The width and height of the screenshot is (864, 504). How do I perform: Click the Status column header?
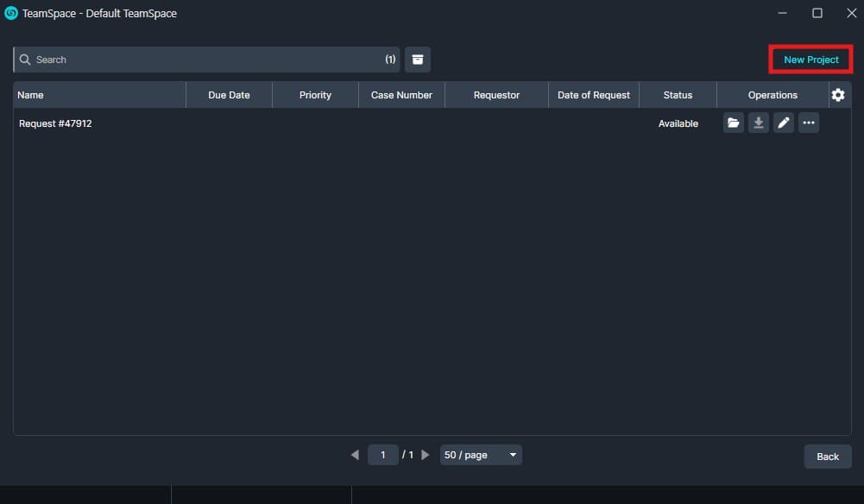click(678, 95)
